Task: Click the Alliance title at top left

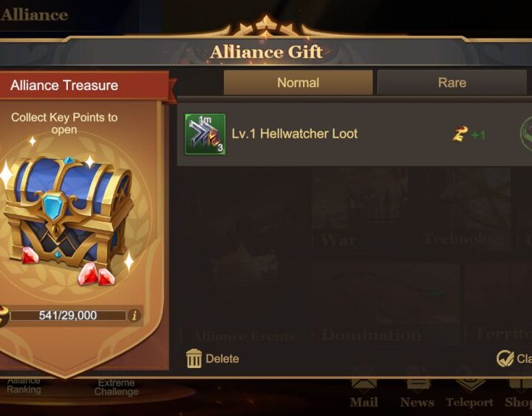Action: click(x=34, y=15)
